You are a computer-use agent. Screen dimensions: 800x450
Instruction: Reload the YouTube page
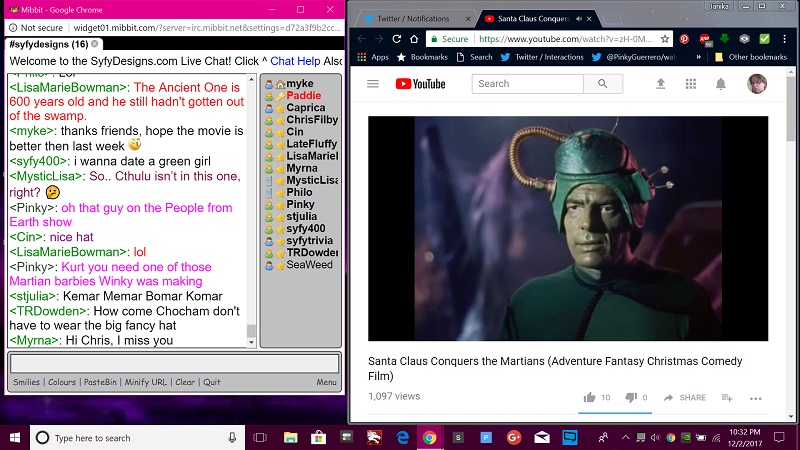[x=396, y=39]
